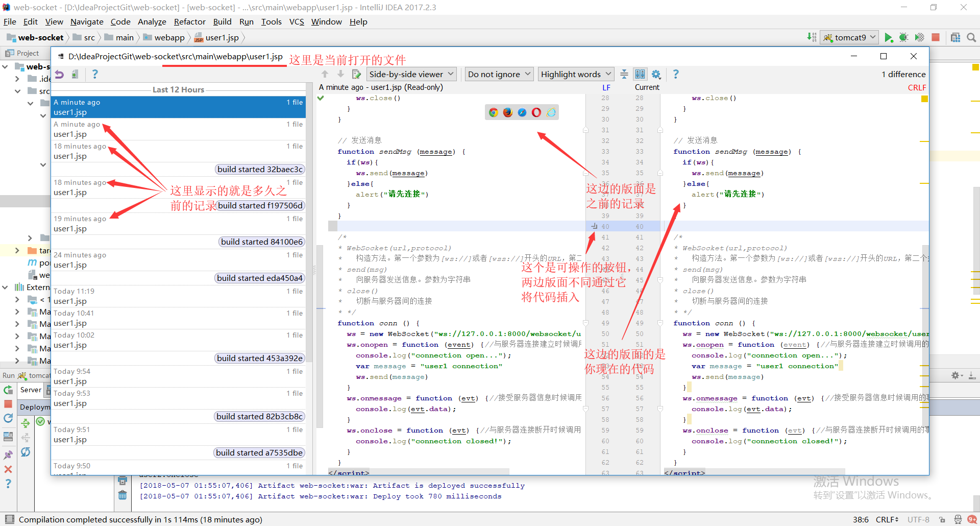The image size is (980, 526).
Task: Open preview in Internet Explorer icon
Action: click(551, 112)
